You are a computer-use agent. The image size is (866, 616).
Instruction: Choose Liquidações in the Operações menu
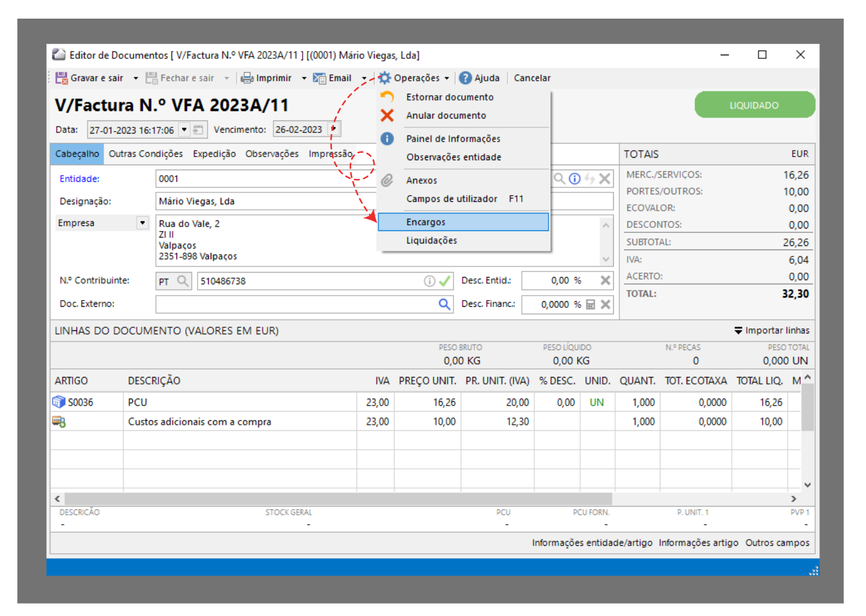coord(432,241)
